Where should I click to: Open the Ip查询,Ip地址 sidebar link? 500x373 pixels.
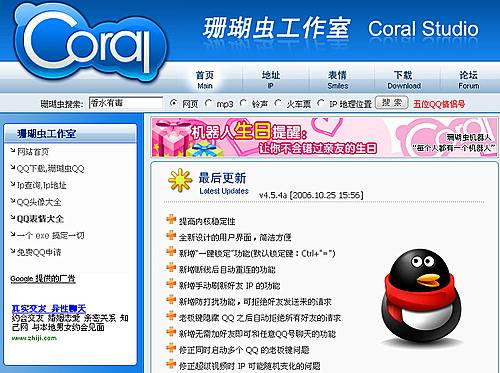(x=42, y=185)
